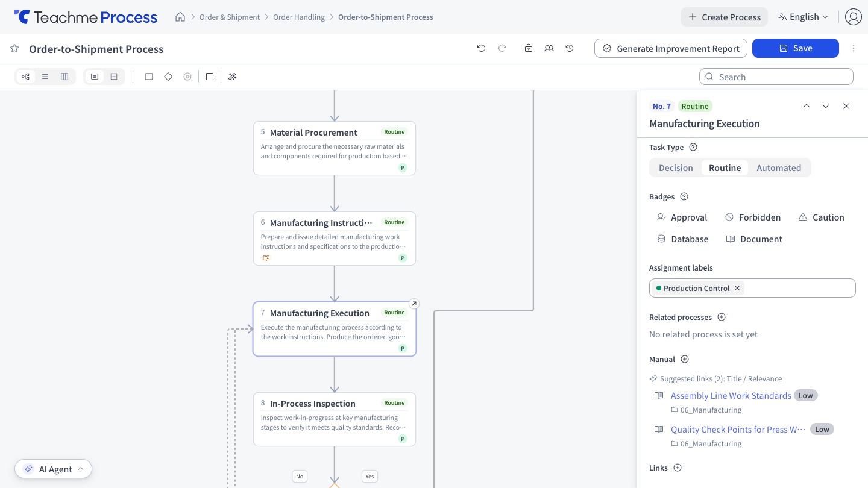This screenshot has height=488, width=868.
Task: Open Order & Shipment breadcrumb
Action: coord(230,17)
